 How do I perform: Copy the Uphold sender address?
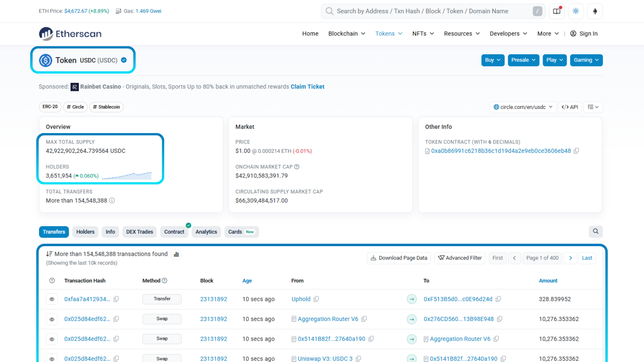coord(316,299)
